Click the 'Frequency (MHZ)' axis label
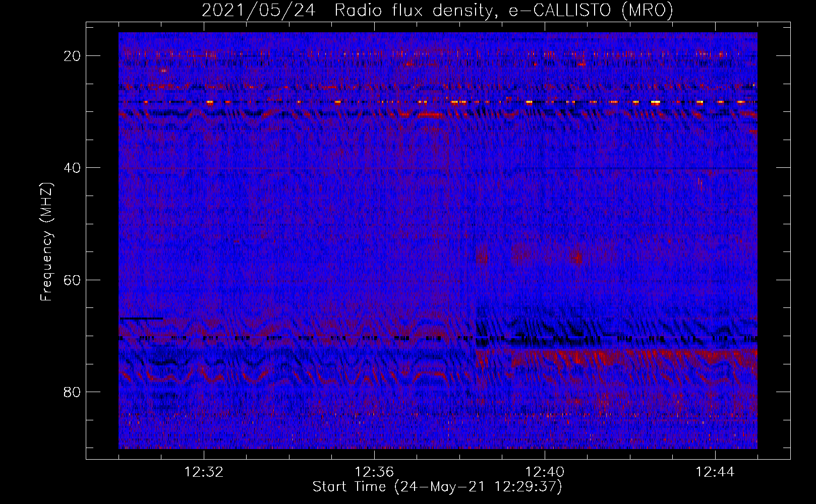The image size is (816, 504). point(46,242)
